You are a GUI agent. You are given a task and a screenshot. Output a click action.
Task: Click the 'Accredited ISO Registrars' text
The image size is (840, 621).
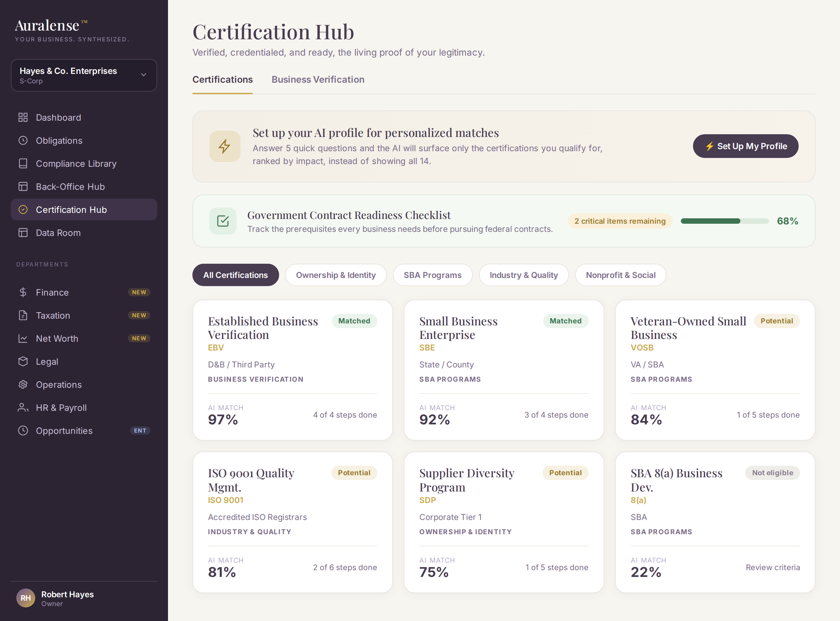coord(257,517)
